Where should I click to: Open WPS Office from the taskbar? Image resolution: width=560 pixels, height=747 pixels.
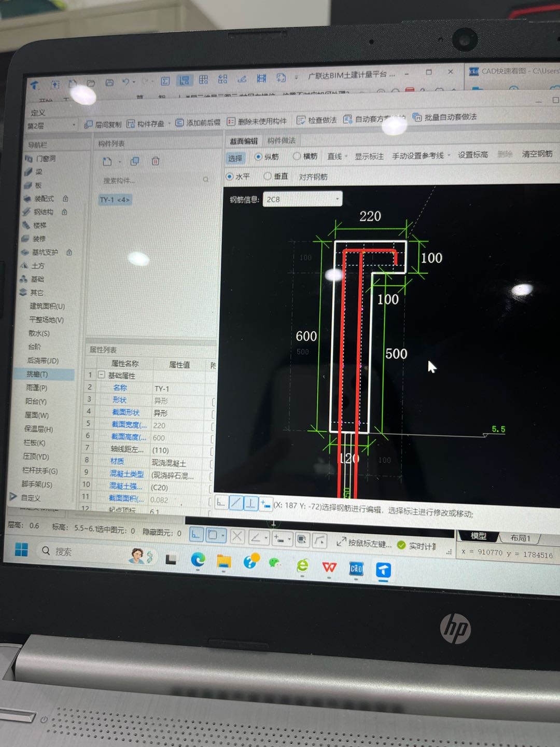click(329, 566)
